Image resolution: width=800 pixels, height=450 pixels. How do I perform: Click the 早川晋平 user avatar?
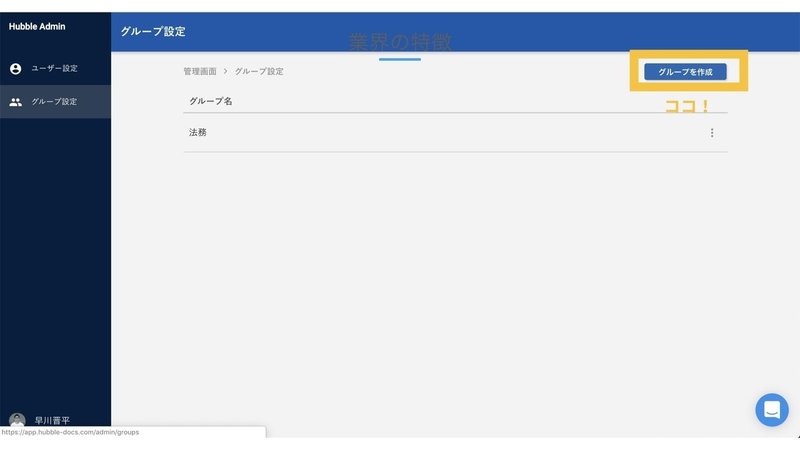coord(17,420)
